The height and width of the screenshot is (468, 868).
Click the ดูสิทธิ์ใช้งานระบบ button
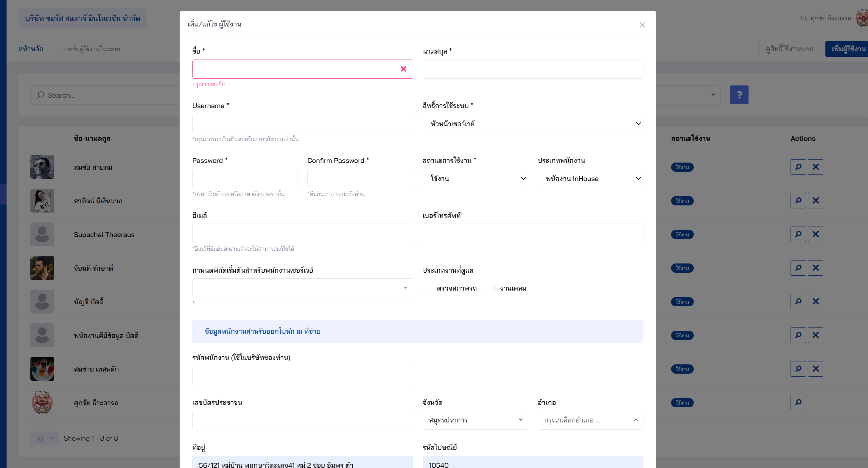(x=790, y=49)
